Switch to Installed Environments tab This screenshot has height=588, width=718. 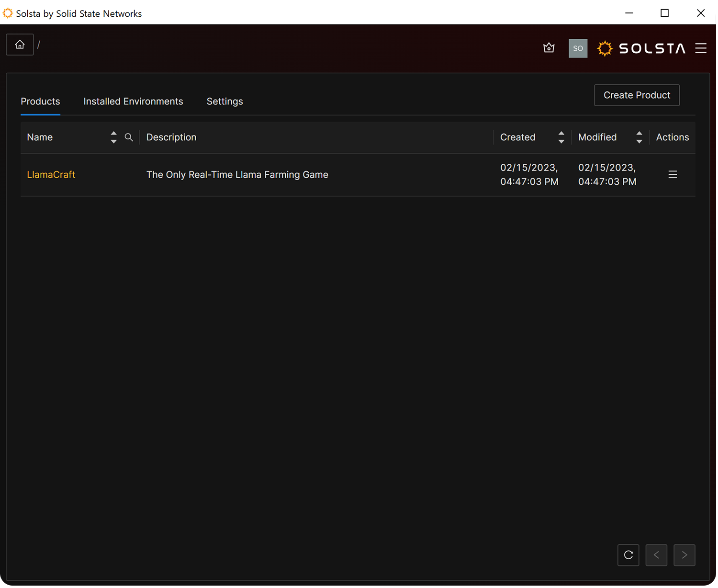point(134,102)
